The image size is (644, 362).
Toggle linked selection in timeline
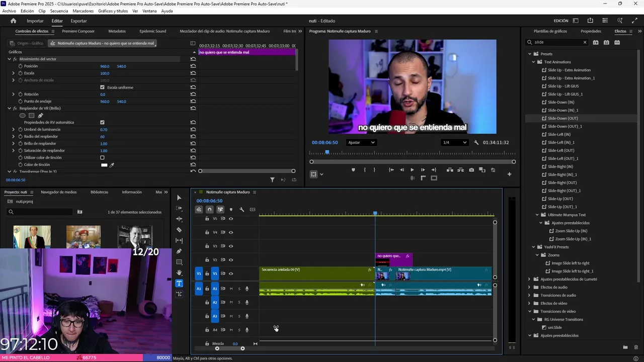pyautogui.click(x=220, y=210)
